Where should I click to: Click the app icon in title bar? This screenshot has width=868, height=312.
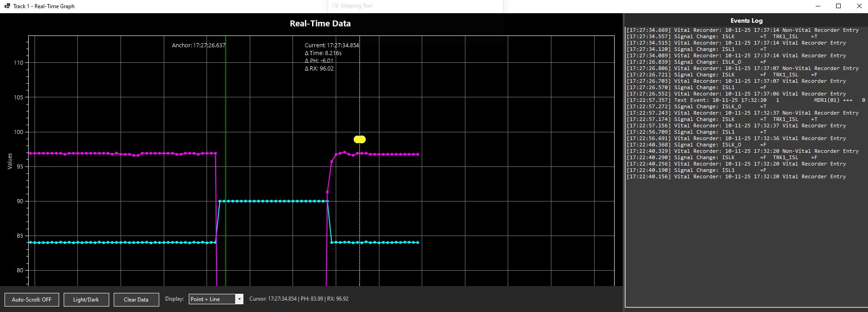[x=7, y=6]
